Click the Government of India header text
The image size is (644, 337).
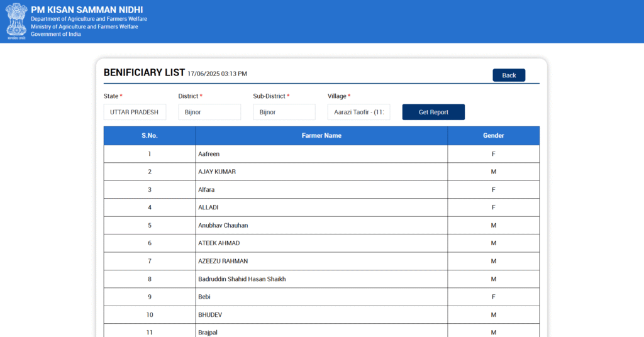[56, 34]
